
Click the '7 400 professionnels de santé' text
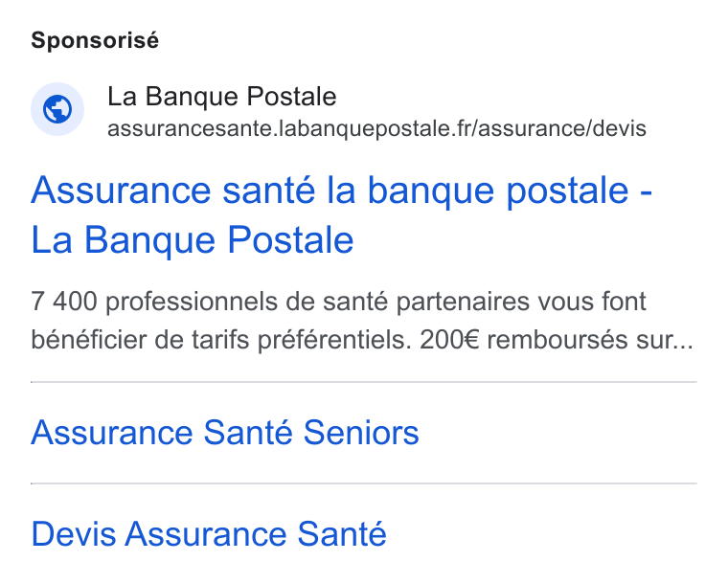click(x=209, y=302)
